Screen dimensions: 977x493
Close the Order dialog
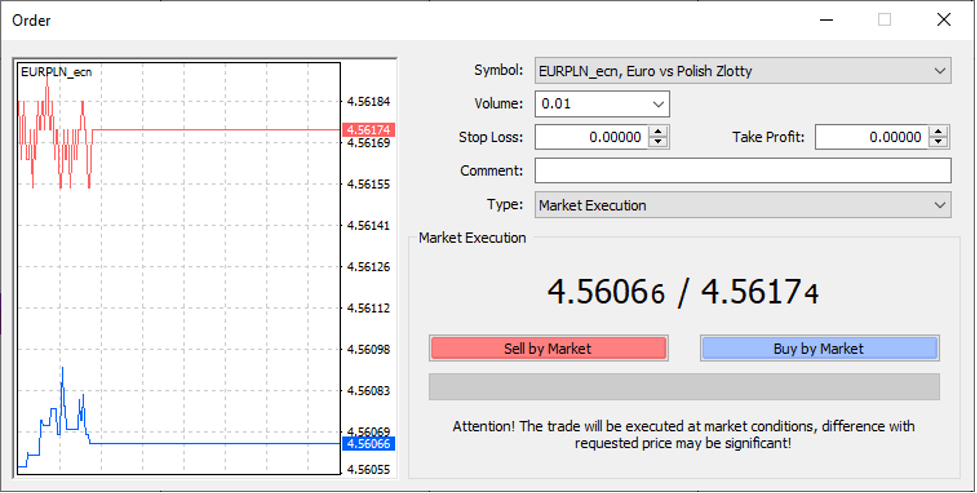tap(943, 20)
